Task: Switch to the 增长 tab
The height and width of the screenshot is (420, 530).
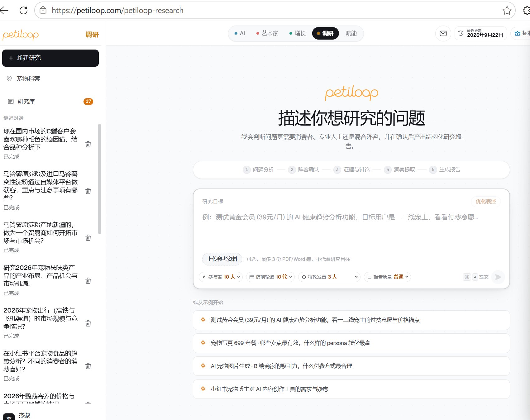Action: coord(297,33)
